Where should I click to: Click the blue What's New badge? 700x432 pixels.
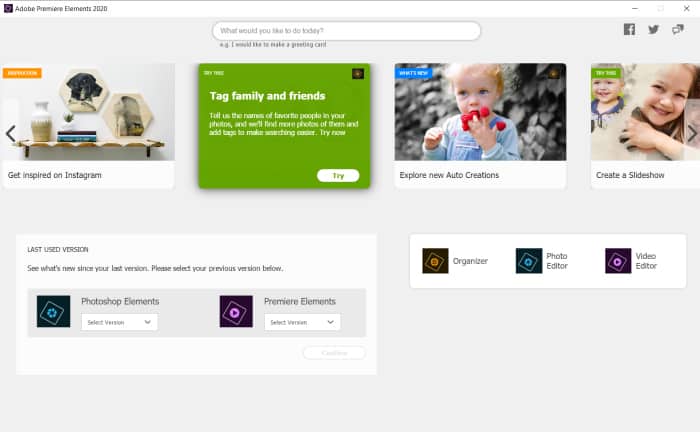[x=413, y=73]
